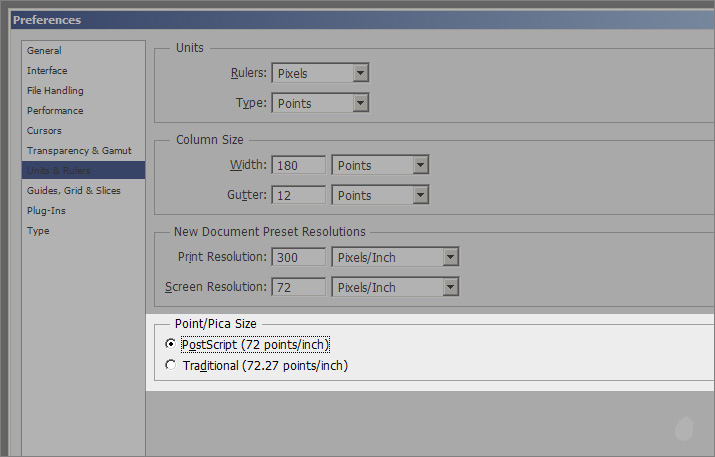Click the Screen Resolution input field

297,287
